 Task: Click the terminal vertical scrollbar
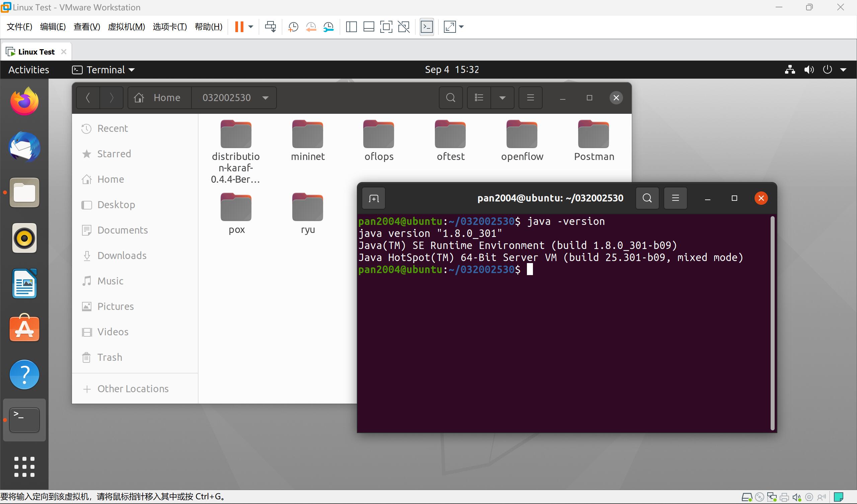coord(772,323)
